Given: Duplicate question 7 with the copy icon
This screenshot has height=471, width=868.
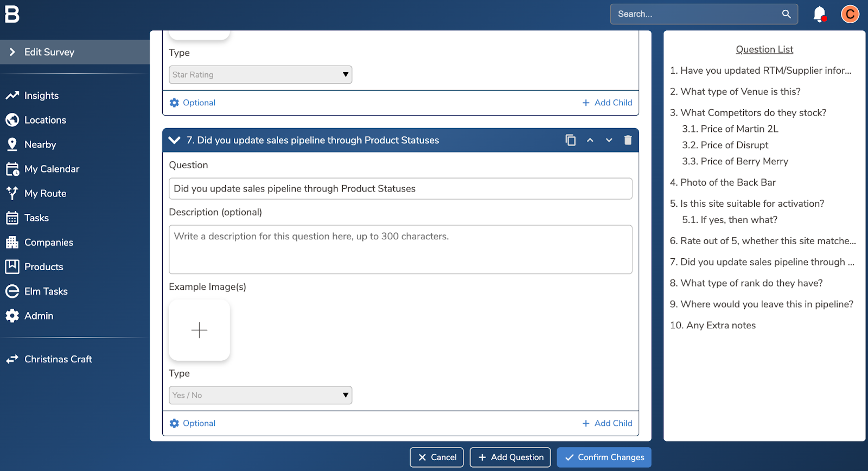Looking at the screenshot, I should [x=570, y=140].
